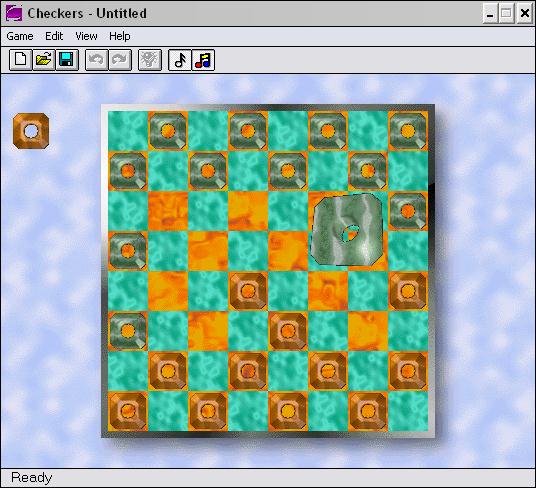
Task: Click the Ready status bar
Action: pos(268,477)
